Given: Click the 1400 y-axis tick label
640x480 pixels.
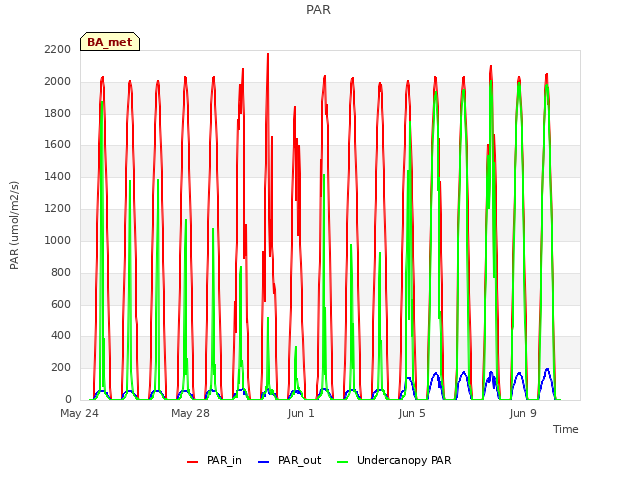Looking at the screenshot, I should coord(58,176).
